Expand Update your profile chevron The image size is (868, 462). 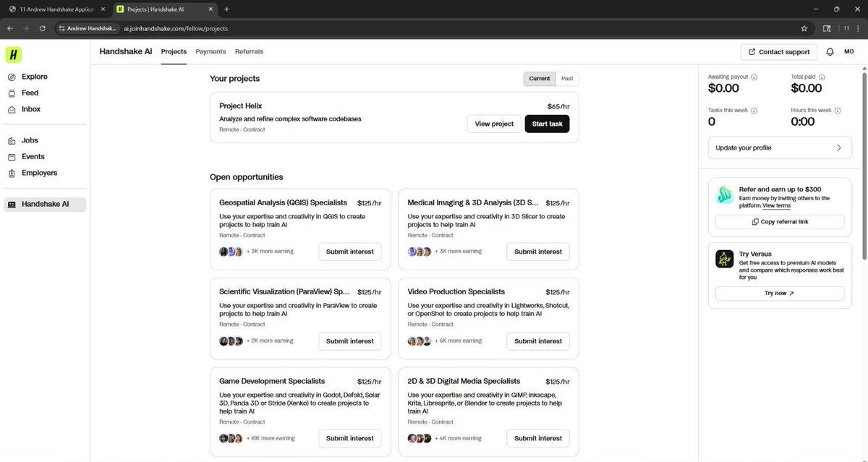pyautogui.click(x=839, y=147)
